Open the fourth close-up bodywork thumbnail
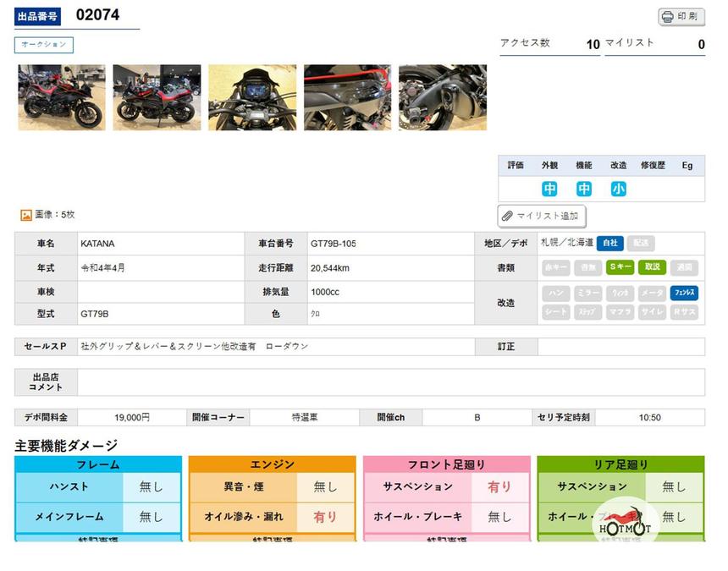 coord(347,97)
